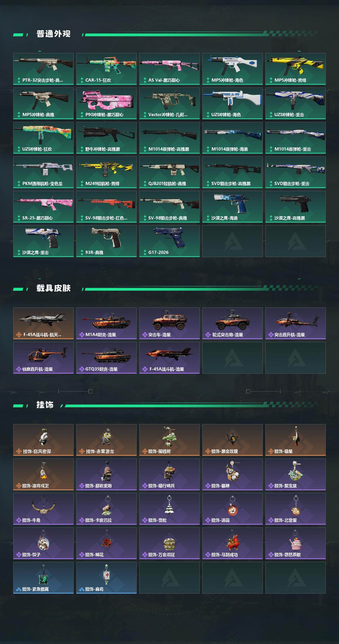Click the 挂饰-悠然茶歇 cupcake charm
Viewport: 339px width, 644px height.
point(296,543)
